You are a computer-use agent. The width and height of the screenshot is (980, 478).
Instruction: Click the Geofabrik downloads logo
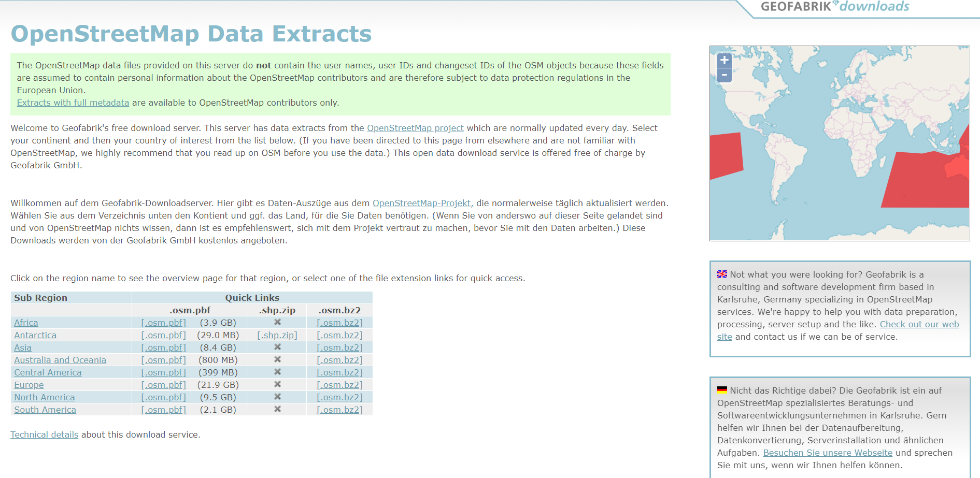[x=834, y=7]
